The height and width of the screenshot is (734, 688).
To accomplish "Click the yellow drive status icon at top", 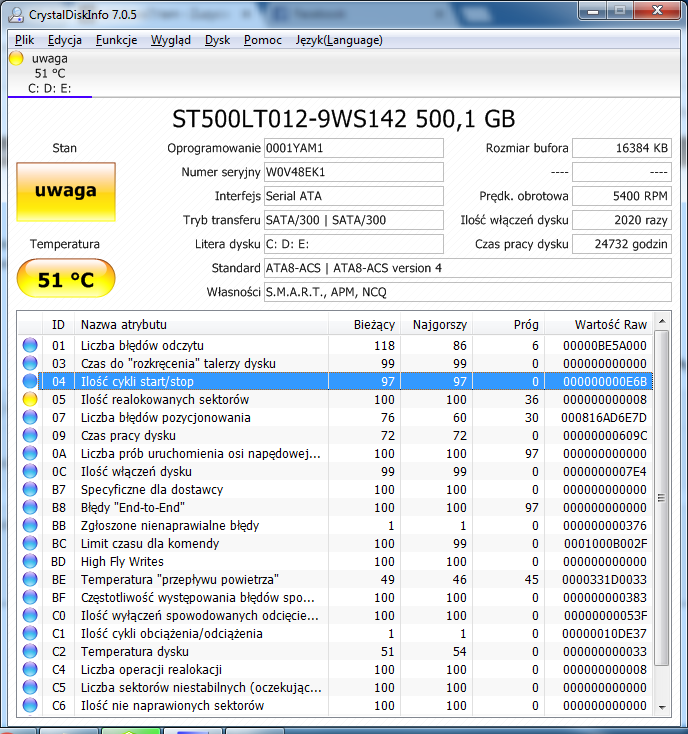I will [16, 59].
